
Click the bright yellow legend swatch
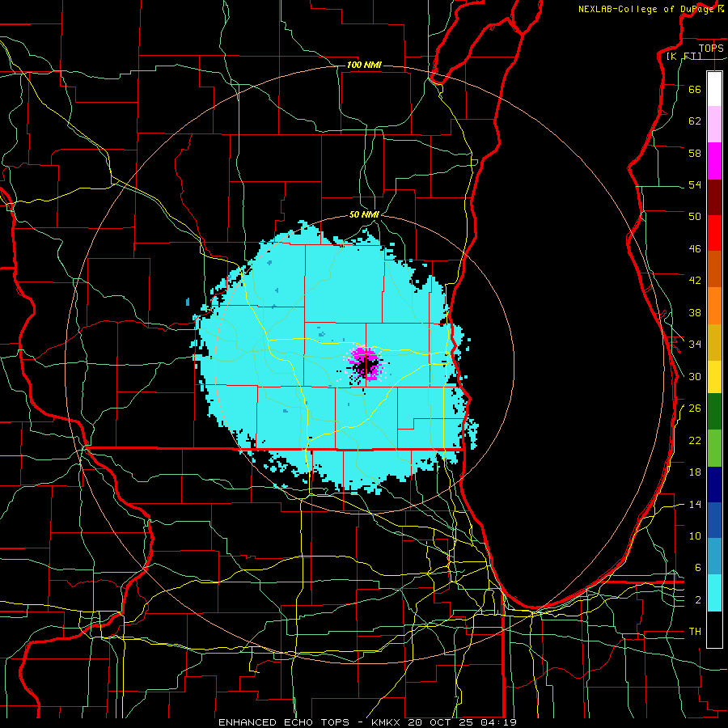(x=714, y=376)
